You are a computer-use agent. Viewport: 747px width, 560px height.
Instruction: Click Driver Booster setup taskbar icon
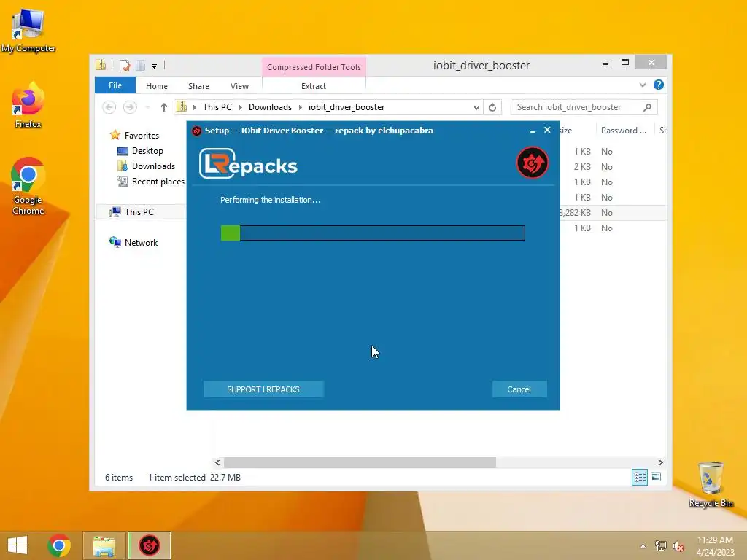149,545
